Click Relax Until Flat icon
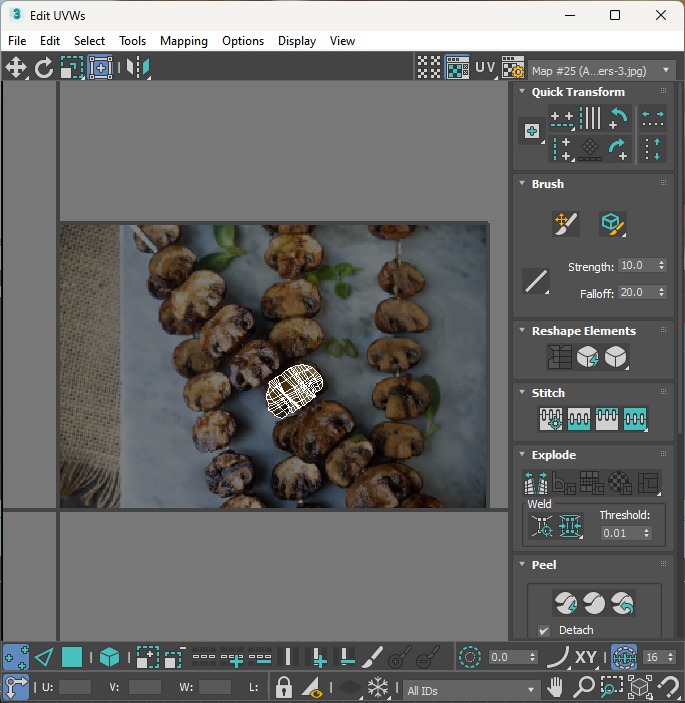The image size is (685, 703). pyautogui.click(x=587, y=357)
